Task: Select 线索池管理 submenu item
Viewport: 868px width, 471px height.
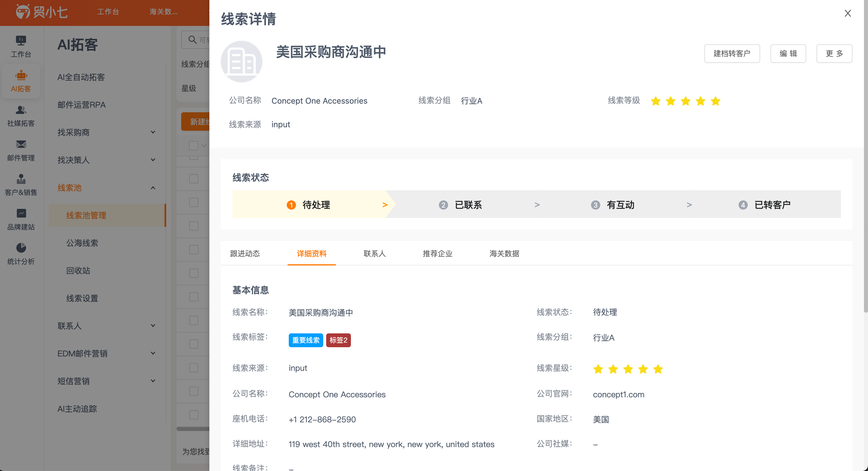Action: pos(107,215)
